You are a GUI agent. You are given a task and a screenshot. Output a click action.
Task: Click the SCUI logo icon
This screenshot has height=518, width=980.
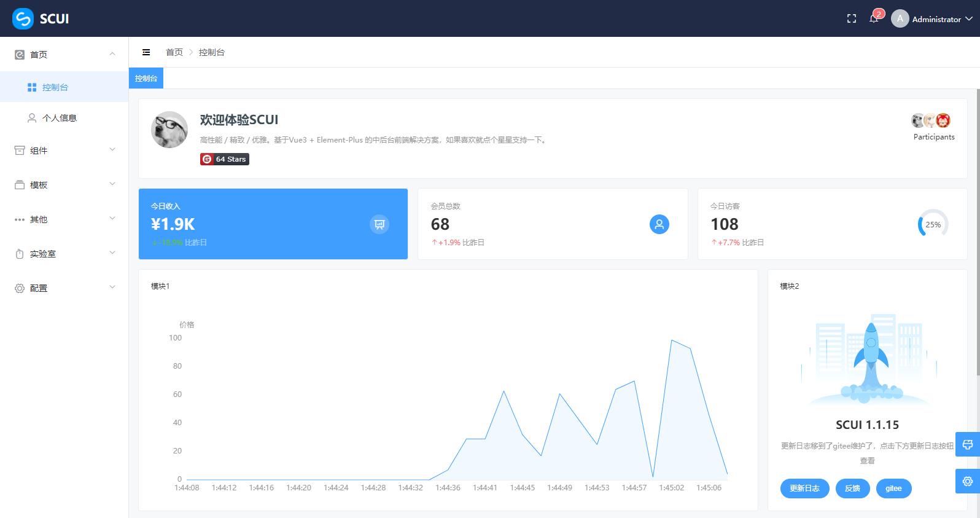[23, 18]
